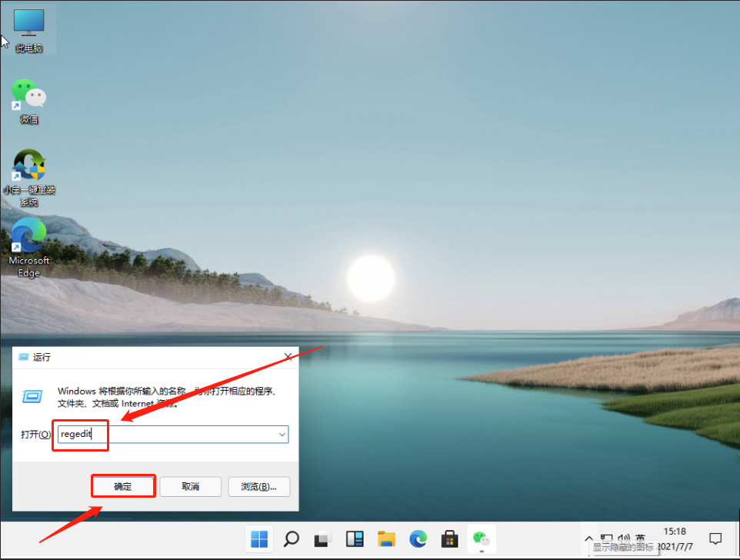Select the Microsoft Edge desktop shortcut
This screenshot has width=740, height=560.
[x=28, y=248]
